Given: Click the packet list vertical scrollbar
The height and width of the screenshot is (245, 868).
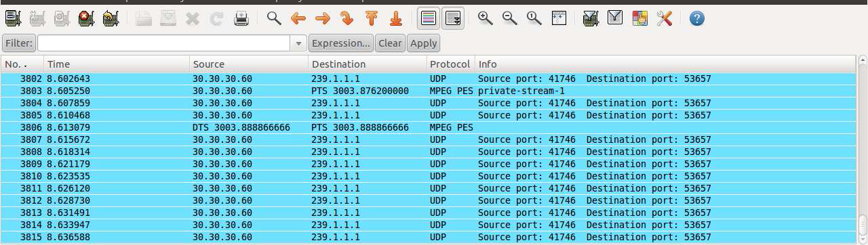Looking at the screenshot, I should pyautogui.click(x=863, y=150).
